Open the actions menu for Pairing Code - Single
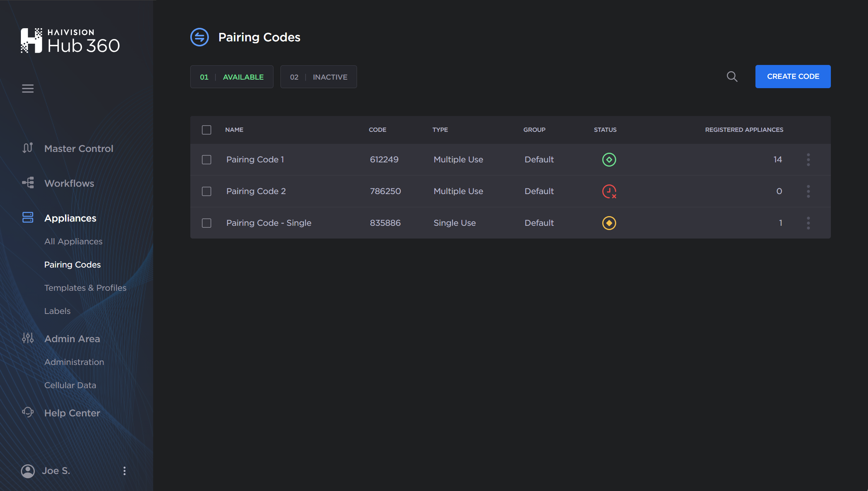This screenshot has height=491, width=868. coord(808,223)
